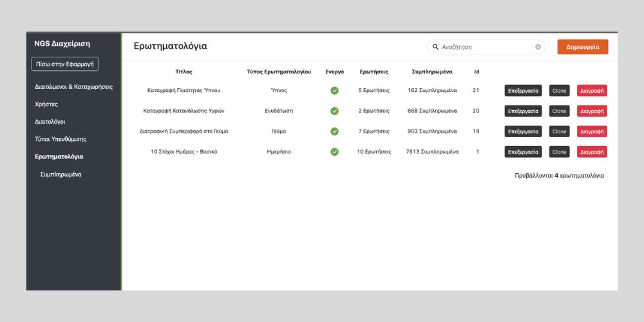Screen dimensions: 644x322
Task: Click the magnifier icon in search box
Action: click(435, 47)
